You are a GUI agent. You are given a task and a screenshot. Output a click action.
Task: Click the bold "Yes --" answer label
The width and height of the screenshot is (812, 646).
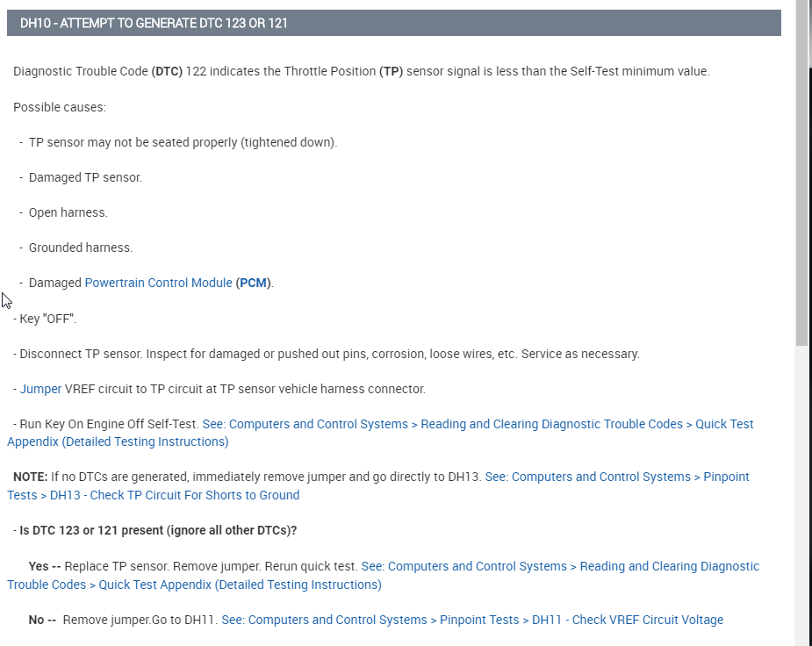point(44,567)
